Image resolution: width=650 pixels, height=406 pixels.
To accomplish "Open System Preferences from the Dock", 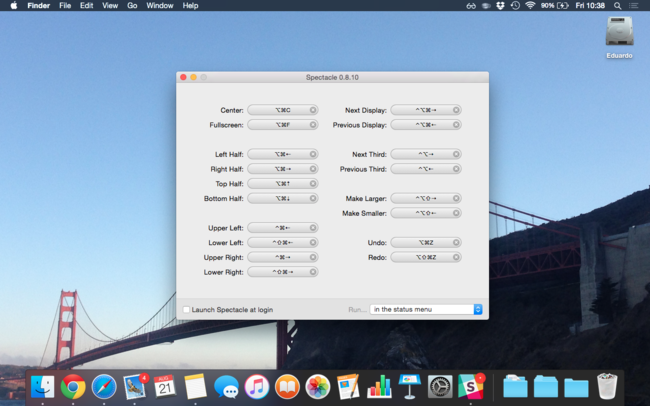I will (x=440, y=387).
